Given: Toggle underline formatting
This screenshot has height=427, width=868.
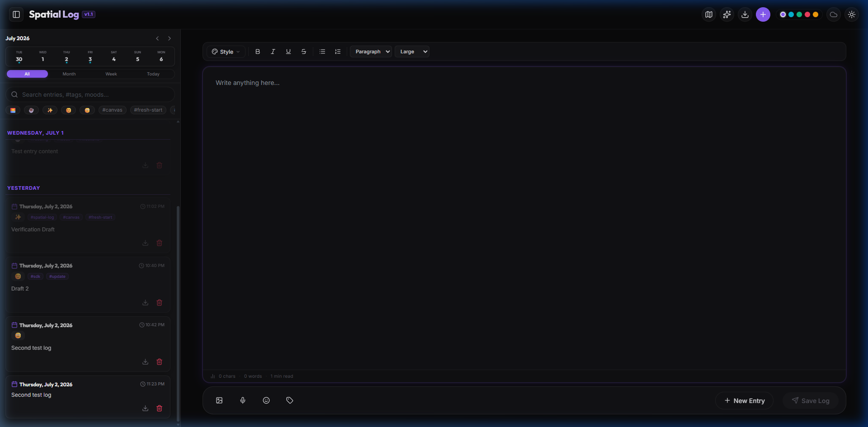Looking at the screenshot, I should [288, 52].
